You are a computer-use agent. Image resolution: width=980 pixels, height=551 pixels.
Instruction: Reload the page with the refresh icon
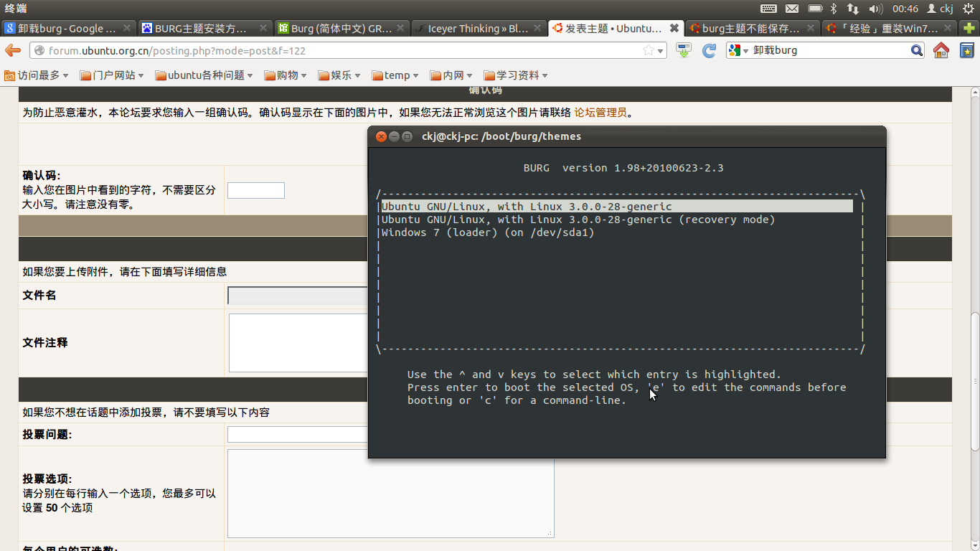(x=709, y=50)
